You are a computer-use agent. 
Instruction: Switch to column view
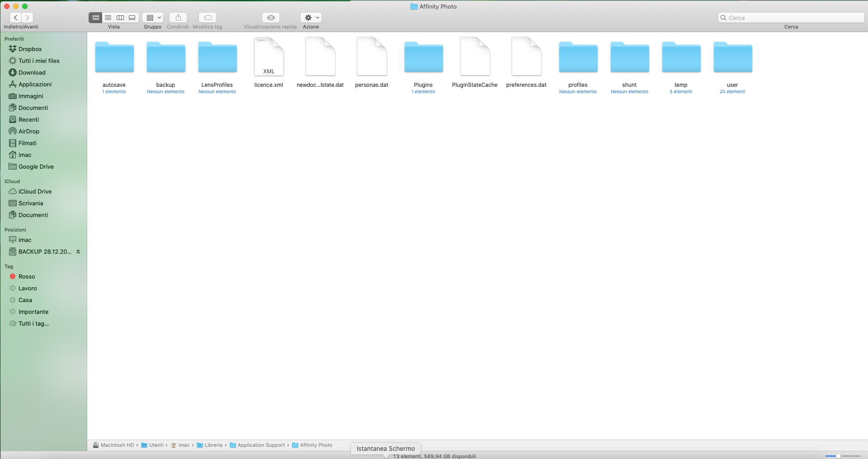coord(120,18)
